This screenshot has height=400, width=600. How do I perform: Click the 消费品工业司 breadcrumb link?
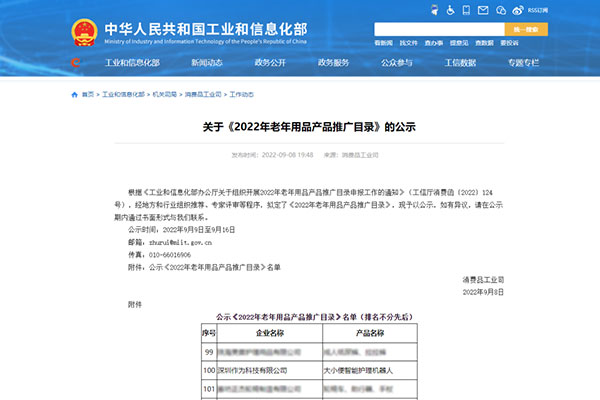(203, 95)
